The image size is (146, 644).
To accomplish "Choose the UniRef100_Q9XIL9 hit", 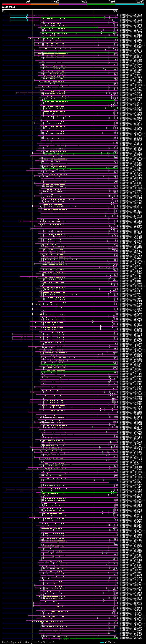I will pyautogui.click(x=131, y=77).
